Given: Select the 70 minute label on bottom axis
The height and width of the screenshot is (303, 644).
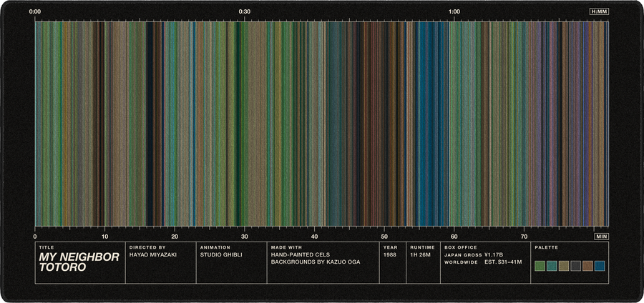Looking at the screenshot, I should point(524,237).
